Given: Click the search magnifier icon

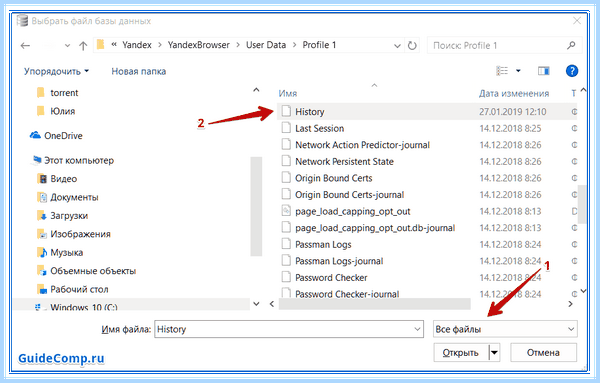Looking at the screenshot, I should 571,46.
